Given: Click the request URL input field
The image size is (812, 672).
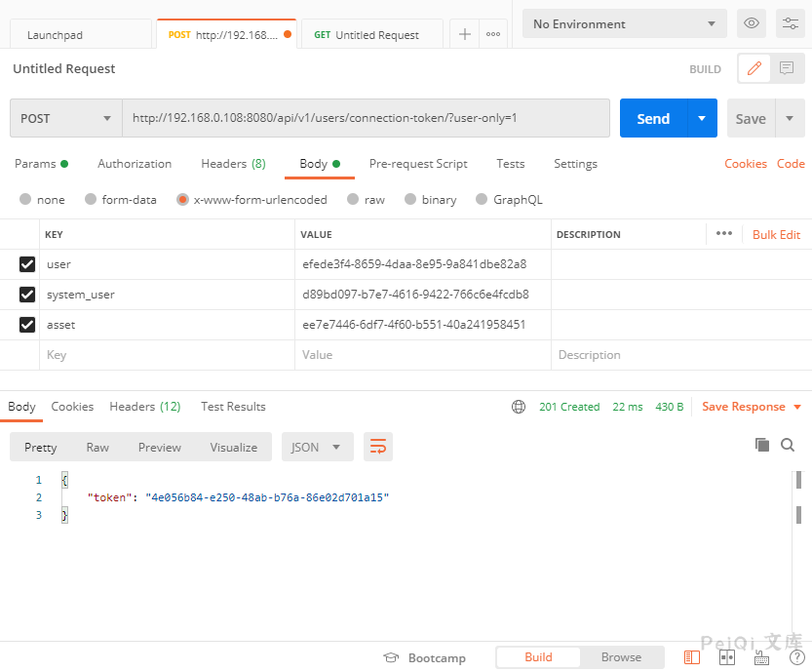Looking at the screenshot, I should 366,118.
